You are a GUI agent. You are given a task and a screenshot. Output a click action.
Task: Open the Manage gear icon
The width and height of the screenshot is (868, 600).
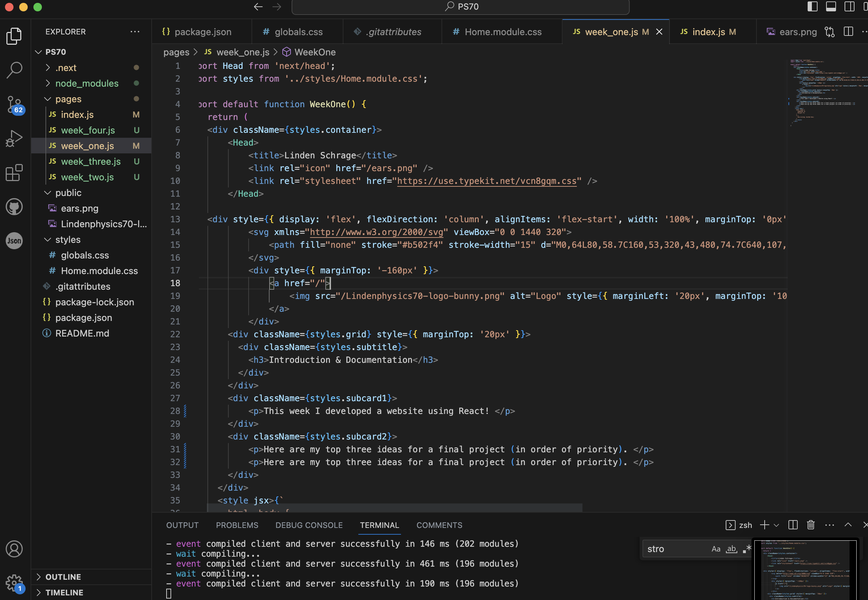tap(15, 583)
